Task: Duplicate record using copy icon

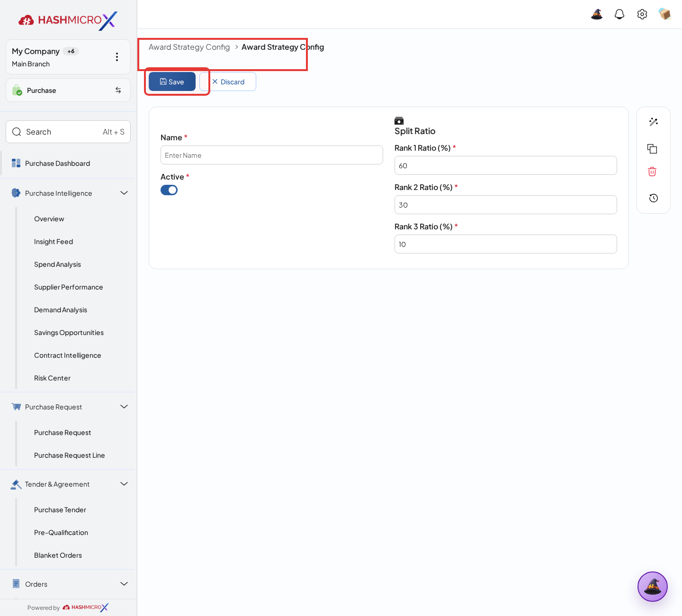Action: [652, 149]
